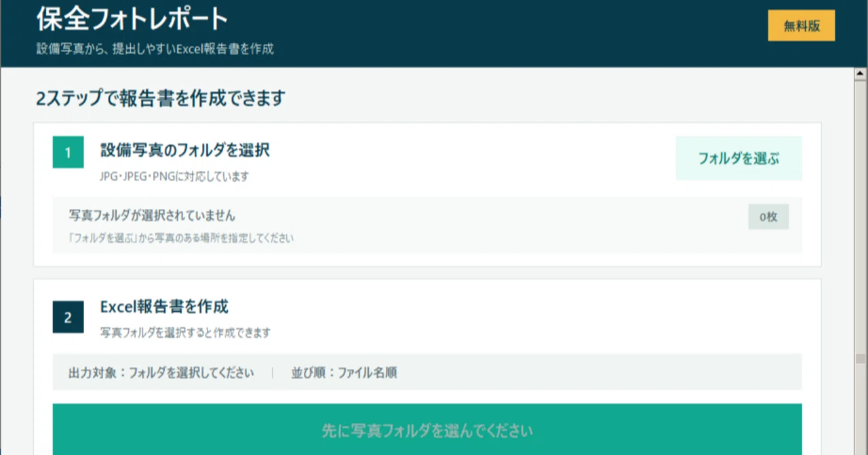Image resolution: width=868 pixels, height=455 pixels.
Task: Click the step 2 number badge
Action: (68, 317)
